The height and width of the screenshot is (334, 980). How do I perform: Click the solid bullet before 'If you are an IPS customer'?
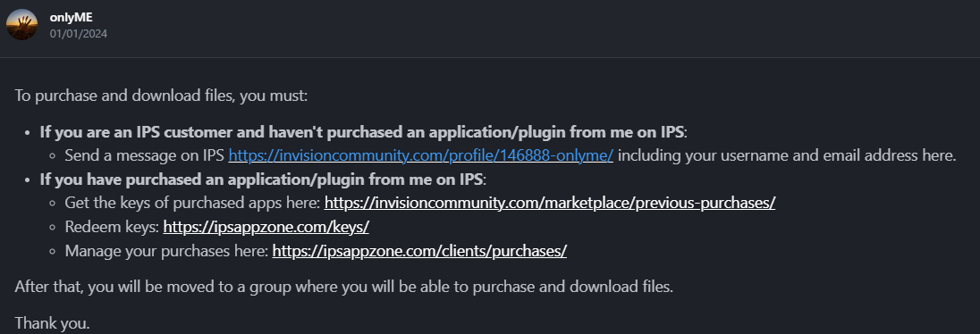(x=28, y=132)
